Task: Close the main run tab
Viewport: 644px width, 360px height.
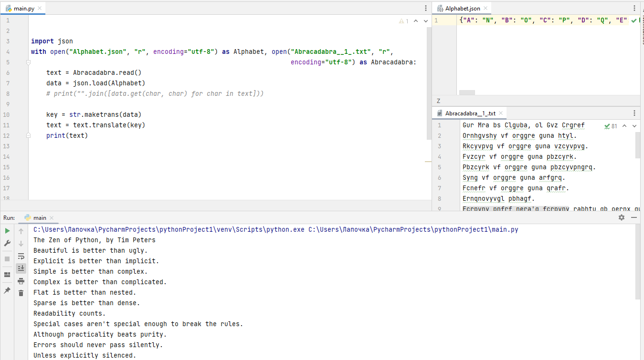Action: click(51, 217)
